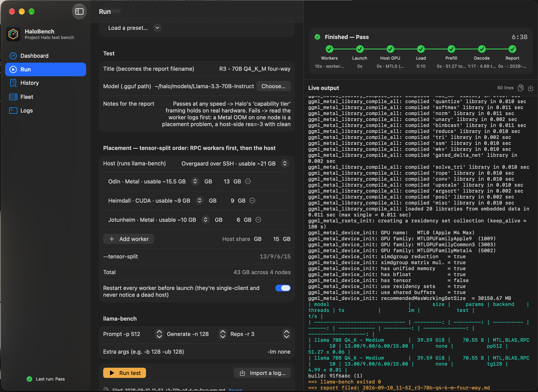Click the Host GPU stage checkmark

(x=390, y=49)
